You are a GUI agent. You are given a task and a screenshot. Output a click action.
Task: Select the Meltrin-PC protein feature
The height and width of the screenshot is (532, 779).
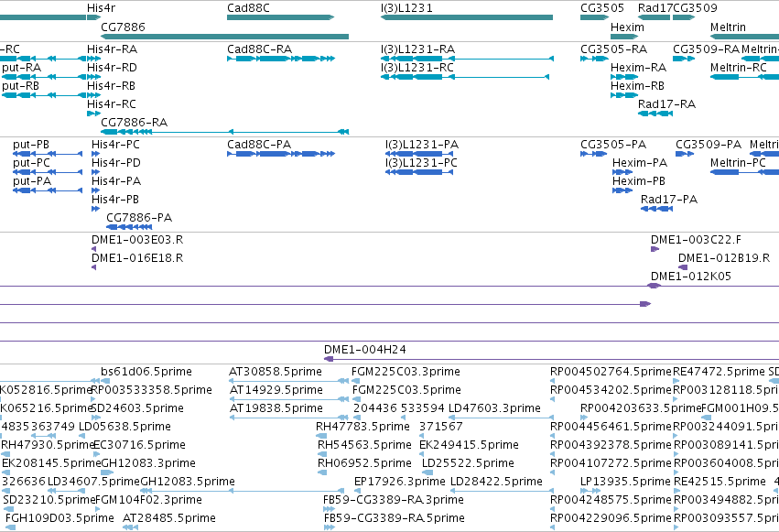tap(745, 172)
